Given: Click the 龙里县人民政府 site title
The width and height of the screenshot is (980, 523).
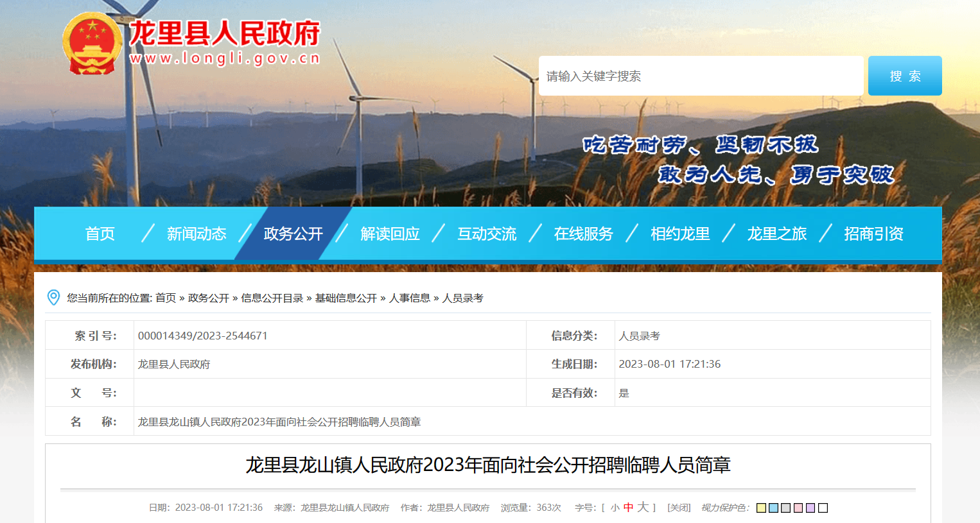Looking at the screenshot, I should pos(225,33).
